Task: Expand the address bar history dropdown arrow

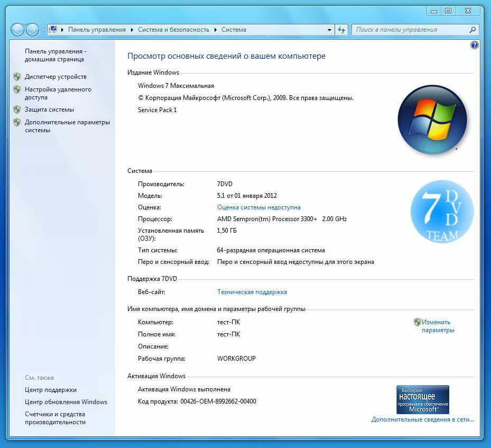Action: point(329,30)
